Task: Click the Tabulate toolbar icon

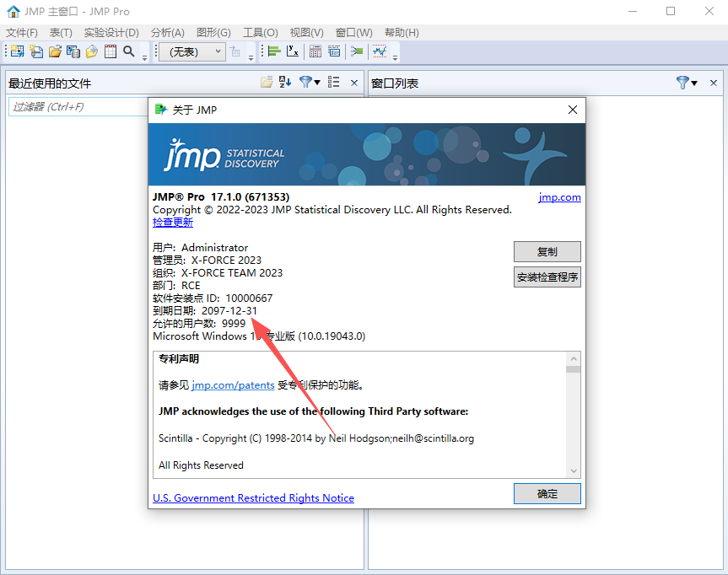Action: coord(315,51)
